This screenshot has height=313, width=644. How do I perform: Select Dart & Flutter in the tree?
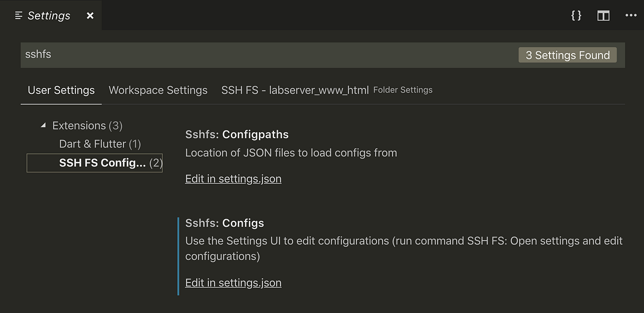click(100, 144)
